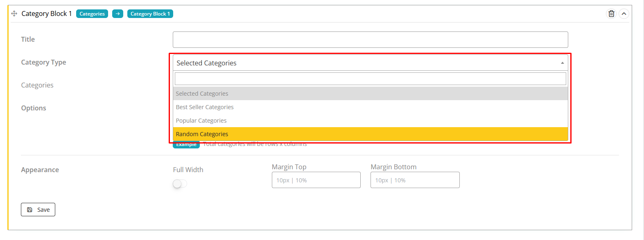Click the Margin Bottom input field
The height and width of the screenshot is (240, 644).
415,180
